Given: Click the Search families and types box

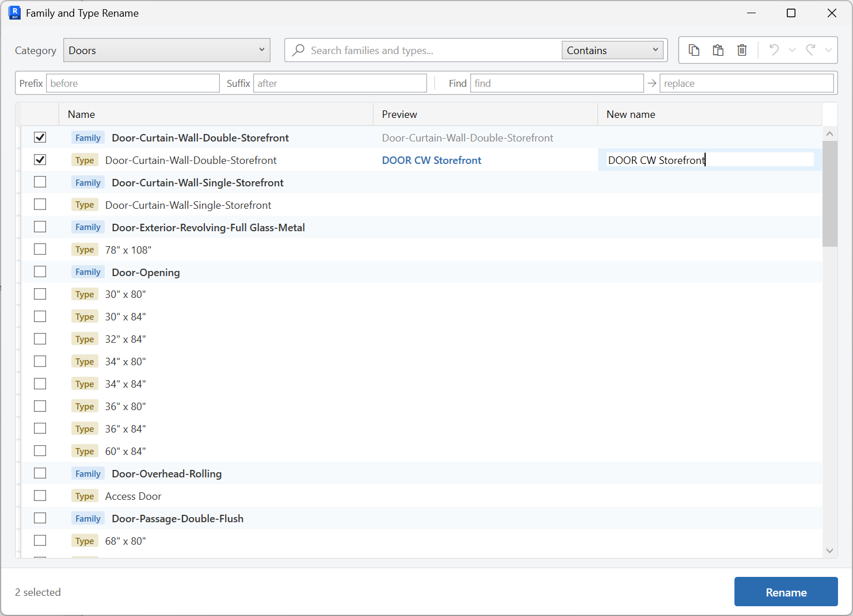Looking at the screenshot, I should pyautogui.click(x=423, y=50).
